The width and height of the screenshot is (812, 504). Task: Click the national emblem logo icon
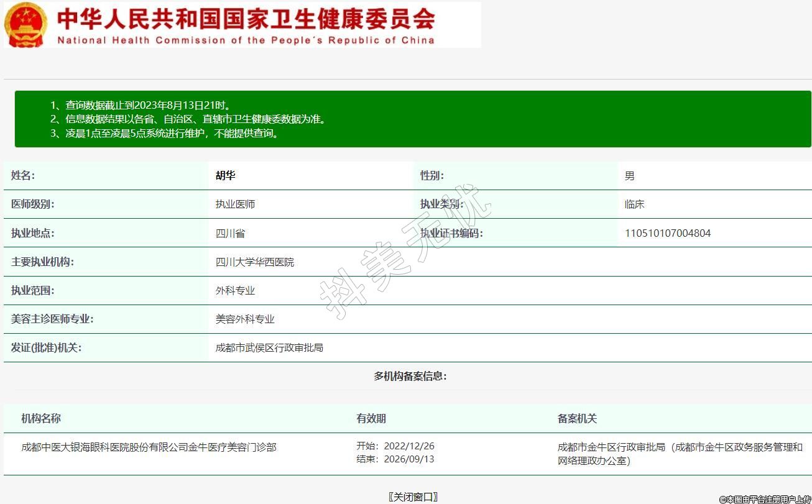25,25
